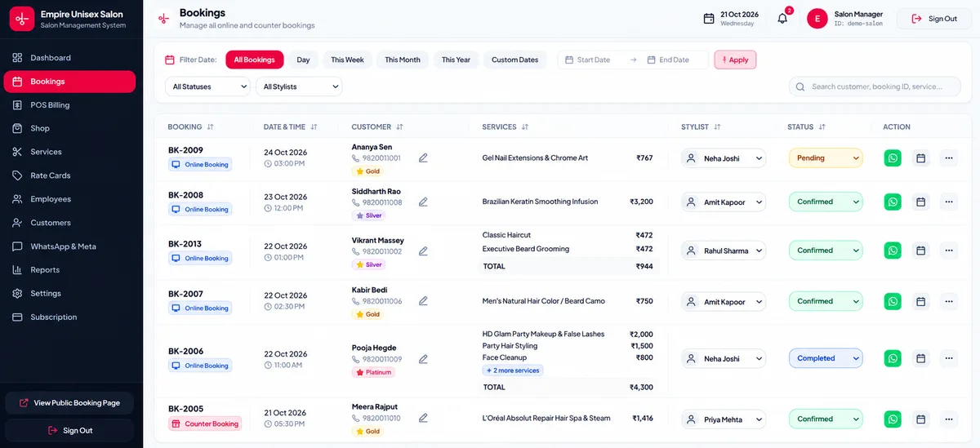The image size is (980, 448).
Task: Open WhatsApp for booking BK-2009
Action: point(893,158)
